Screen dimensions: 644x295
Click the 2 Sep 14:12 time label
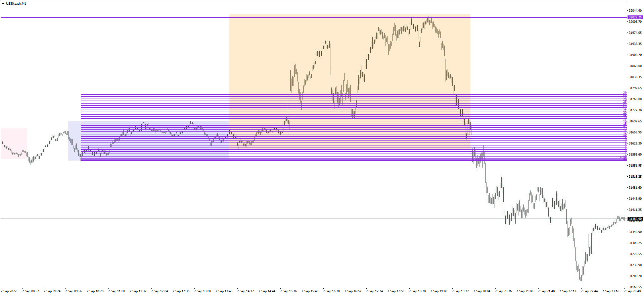pyautogui.click(x=245, y=291)
